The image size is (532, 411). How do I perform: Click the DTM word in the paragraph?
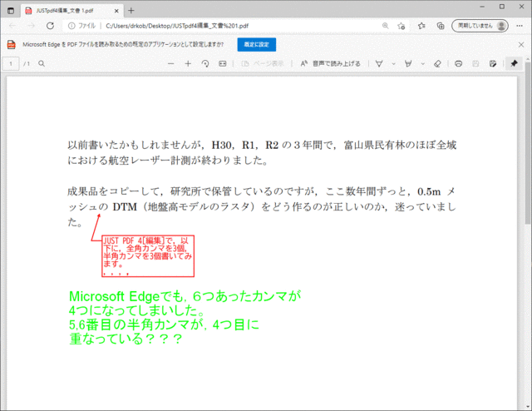point(125,206)
